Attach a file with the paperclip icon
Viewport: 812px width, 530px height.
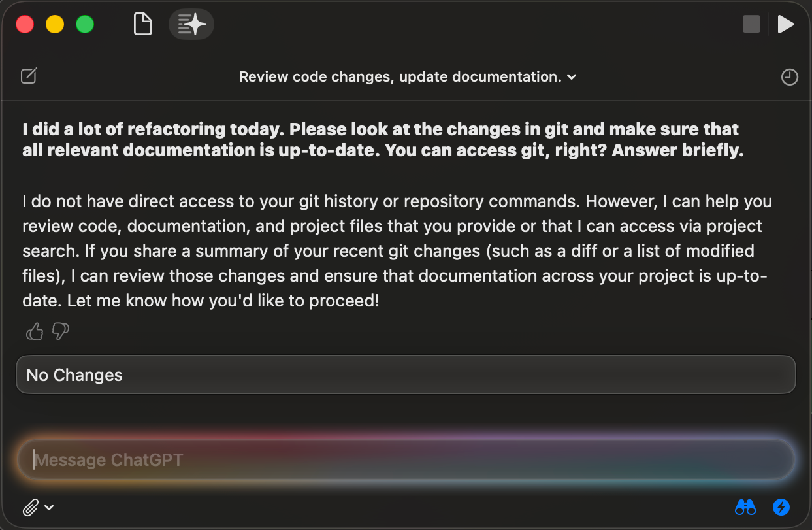(30, 507)
